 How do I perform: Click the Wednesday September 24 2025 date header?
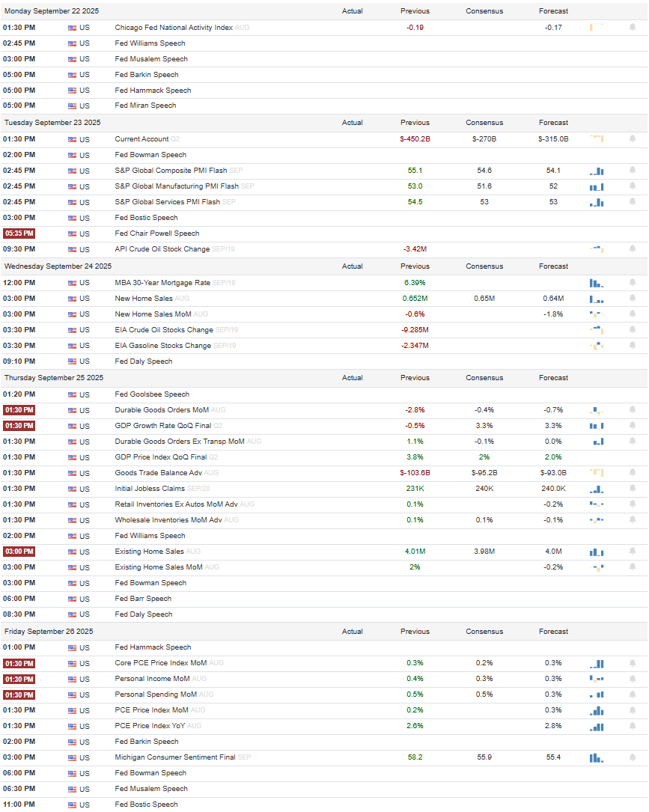[58, 266]
